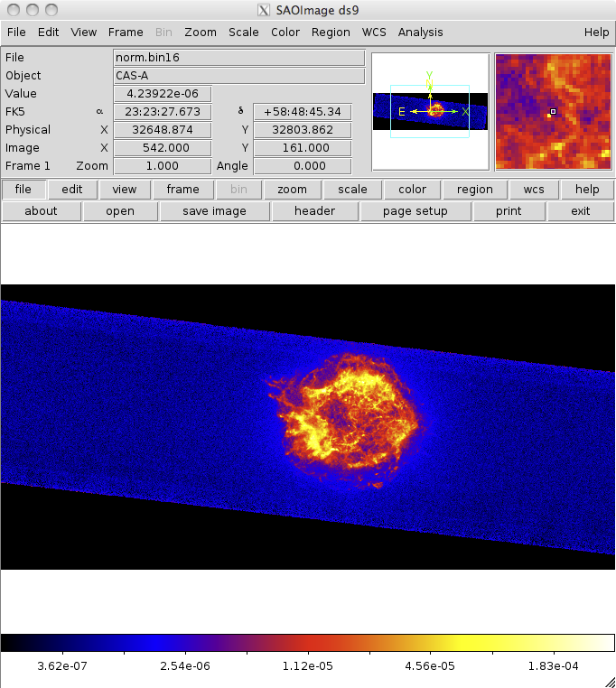Open the Region menu
Screen dimensions: 616x688
tap(331, 32)
